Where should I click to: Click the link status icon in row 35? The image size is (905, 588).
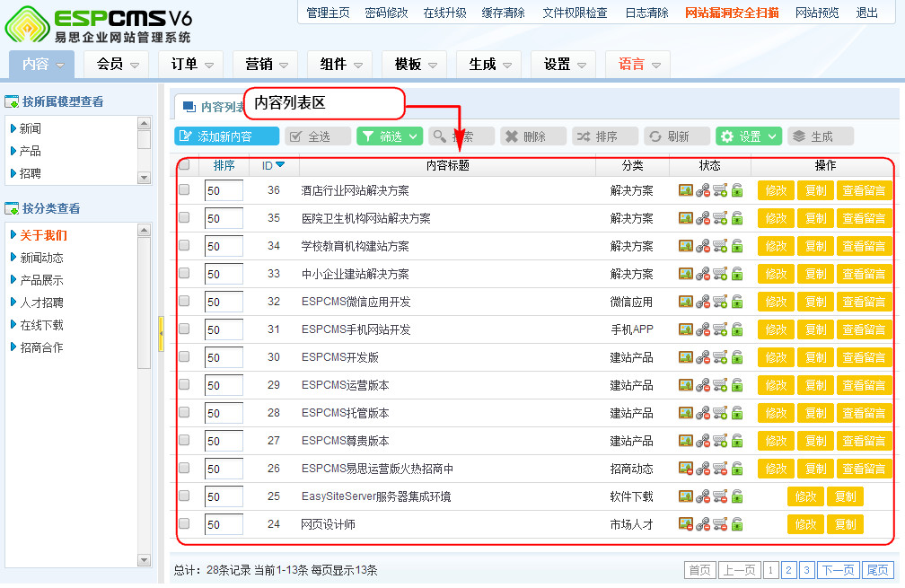point(702,218)
